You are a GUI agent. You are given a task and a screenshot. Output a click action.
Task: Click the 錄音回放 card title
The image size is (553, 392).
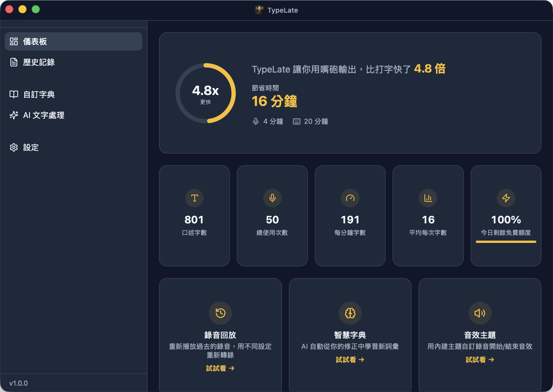pos(220,335)
